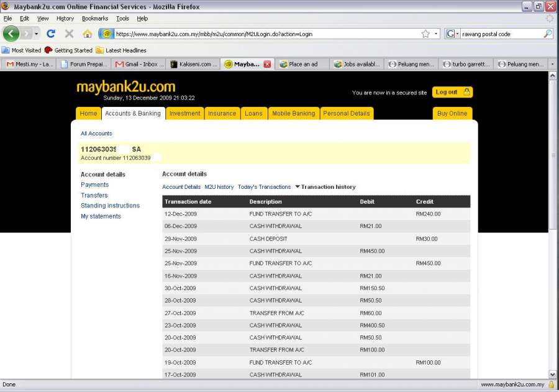
Task: Open the Gmail - Inbox browser tab
Action: pos(140,64)
